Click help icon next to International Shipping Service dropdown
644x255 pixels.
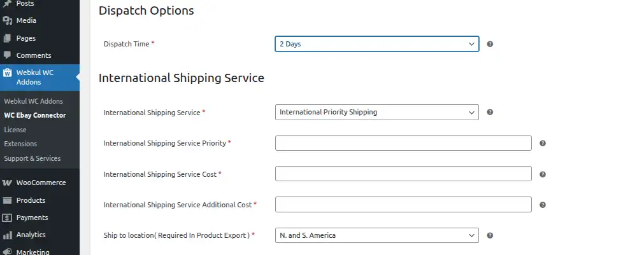pyautogui.click(x=490, y=112)
